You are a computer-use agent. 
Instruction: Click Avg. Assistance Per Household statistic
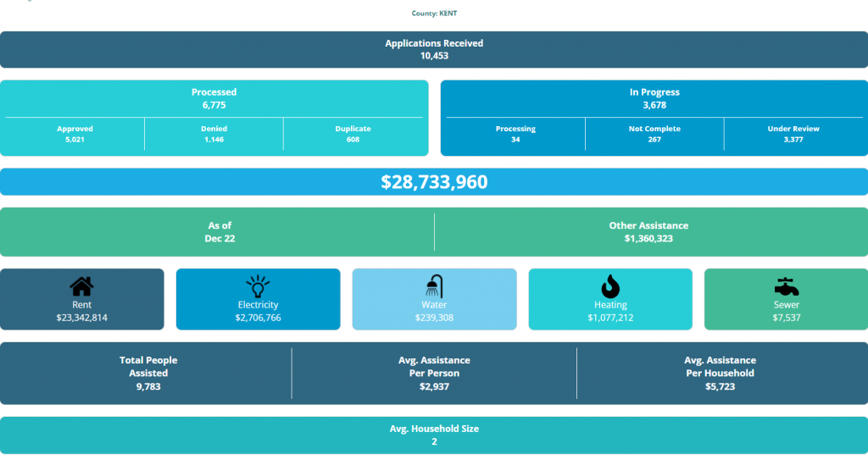[x=719, y=373]
